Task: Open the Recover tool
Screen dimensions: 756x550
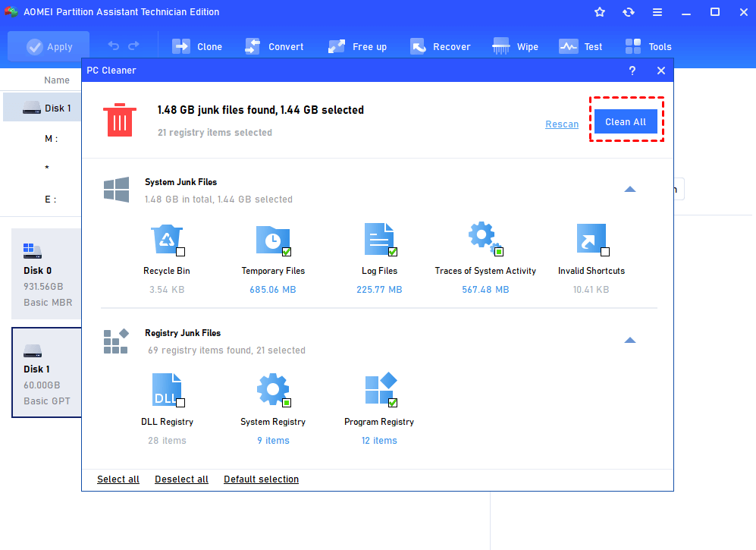Action: 441,47
